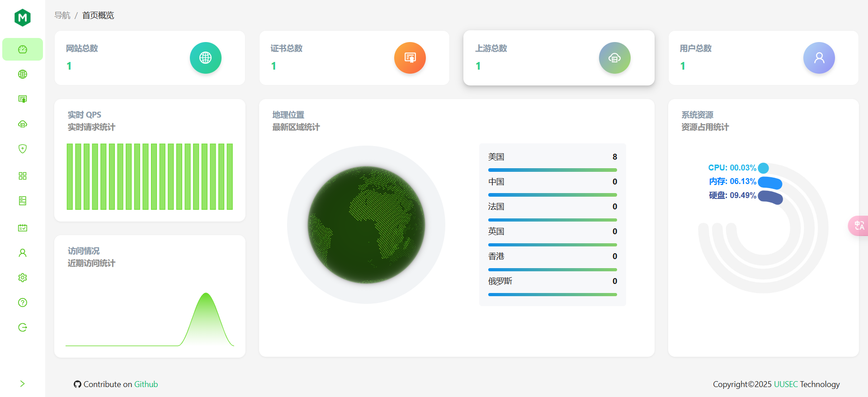The image size is (868, 397).
Task: Click the progress bar under 俄罗斯
Action: [x=552, y=294]
